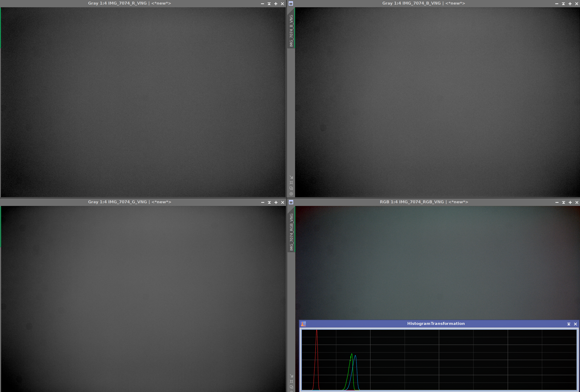This screenshot has width=580, height=392.
Task: Click the square-with-corners fit icon in RGB_VNG sidebar
Action: [x=291, y=381]
